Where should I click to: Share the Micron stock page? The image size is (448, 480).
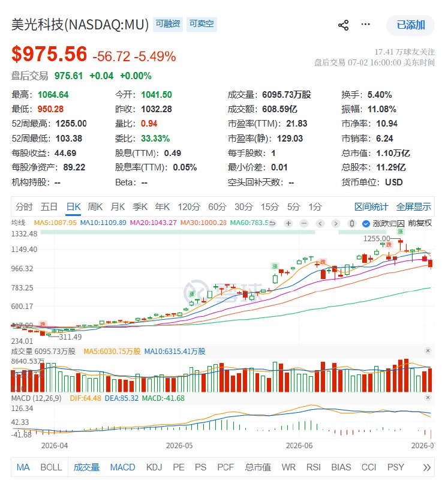point(343,25)
